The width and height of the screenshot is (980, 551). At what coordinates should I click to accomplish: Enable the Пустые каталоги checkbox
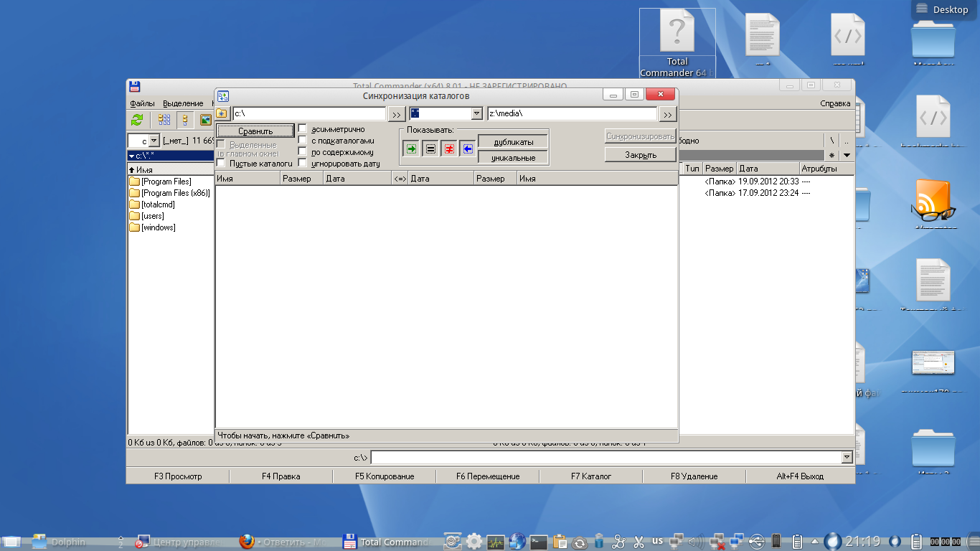(x=220, y=164)
